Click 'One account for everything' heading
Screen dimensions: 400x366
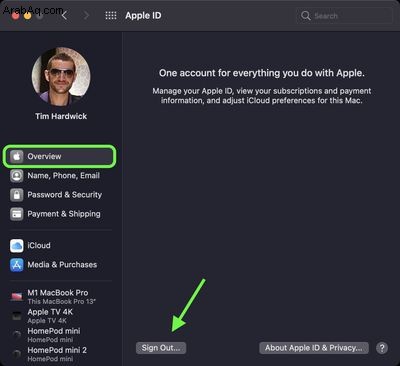tap(262, 73)
